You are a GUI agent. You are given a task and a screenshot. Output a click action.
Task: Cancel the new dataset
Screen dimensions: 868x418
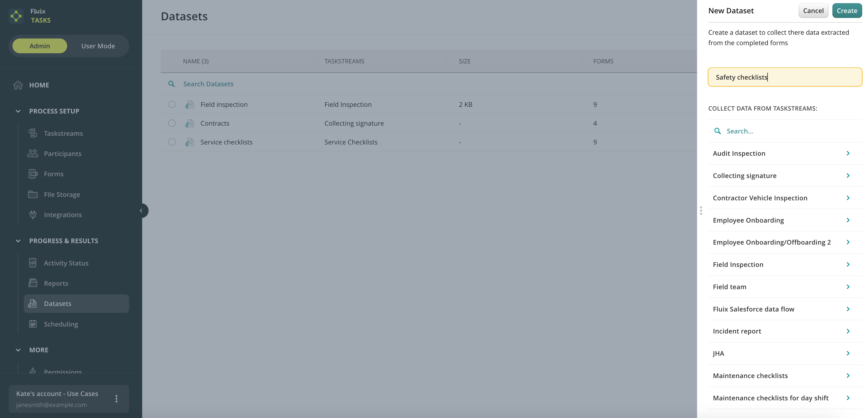813,10
